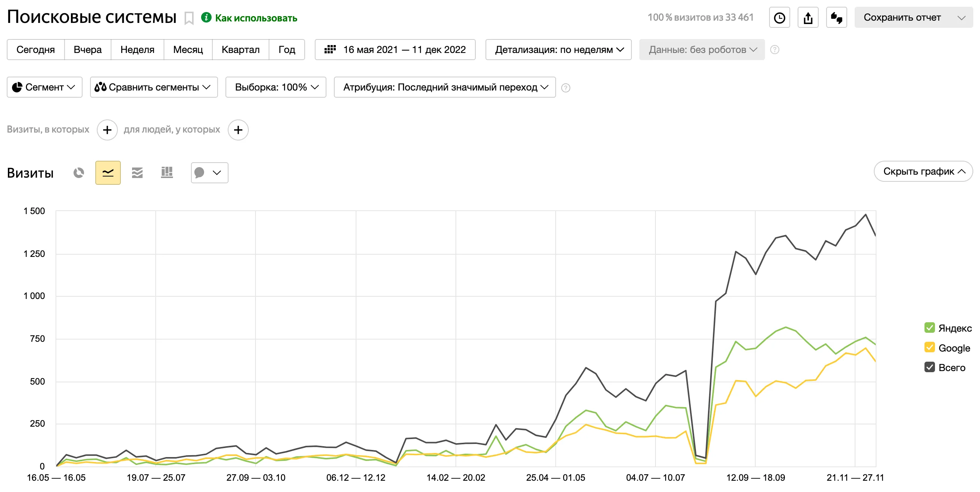Add a visit condition with plus
This screenshot has width=980, height=492.
(x=107, y=130)
